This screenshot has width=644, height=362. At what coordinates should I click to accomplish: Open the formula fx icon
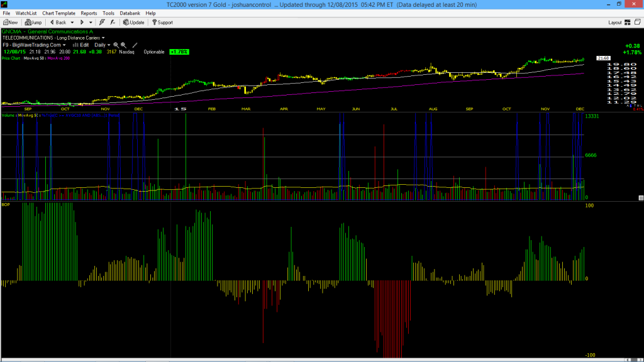tap(113, 23)
